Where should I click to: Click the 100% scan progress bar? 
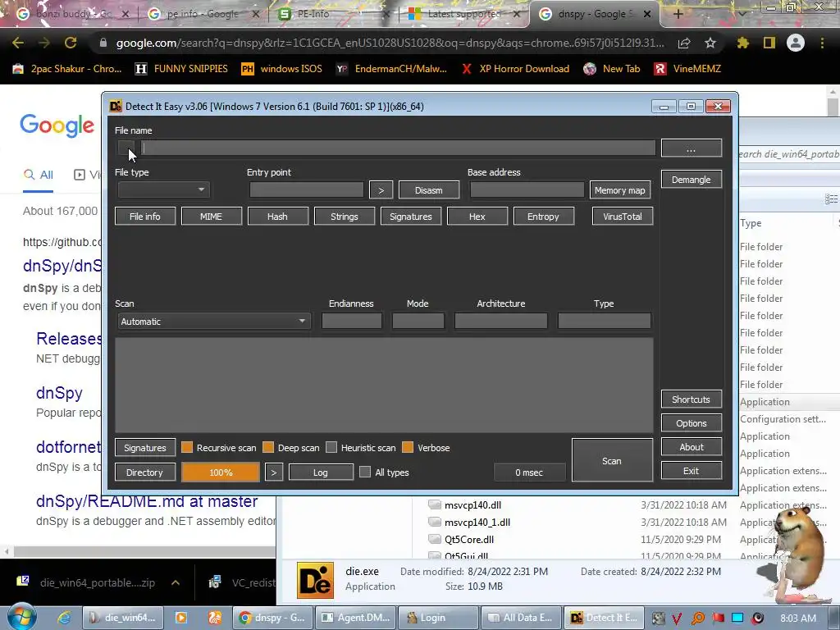[221, 472]
